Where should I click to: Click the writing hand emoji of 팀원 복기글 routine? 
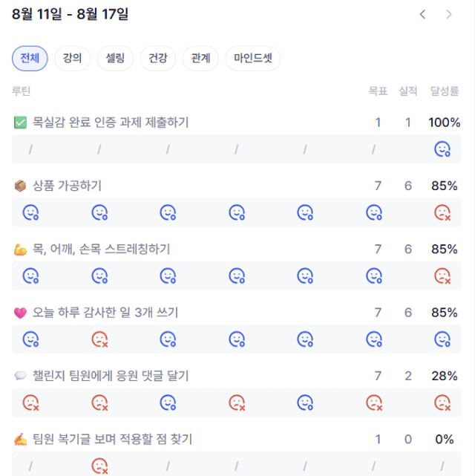[x=20, y=440]
